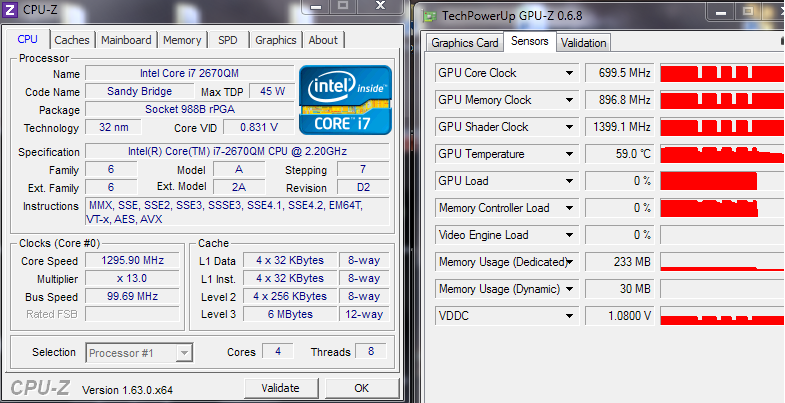Click the Memory Controller Load graph
This screenshot has width=785, height=403.
pos(722,208)
